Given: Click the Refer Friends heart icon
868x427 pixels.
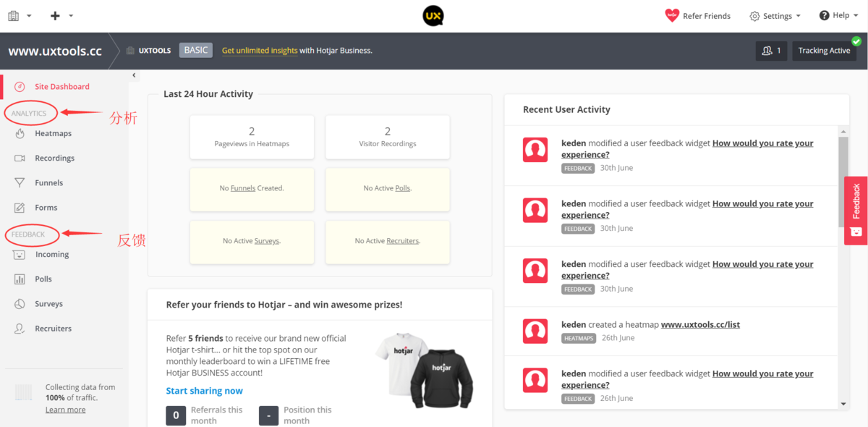Looking at the screenshot, I should click(x=672, y=15).
